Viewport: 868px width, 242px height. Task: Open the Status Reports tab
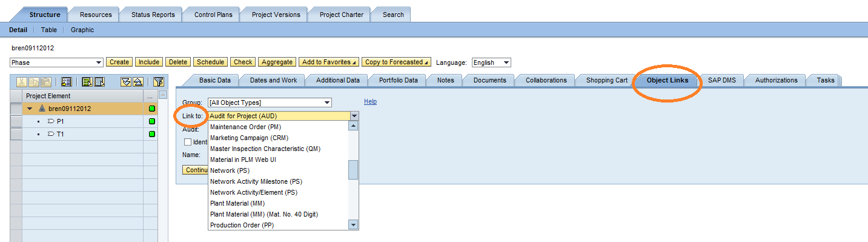tap(153, 15)
